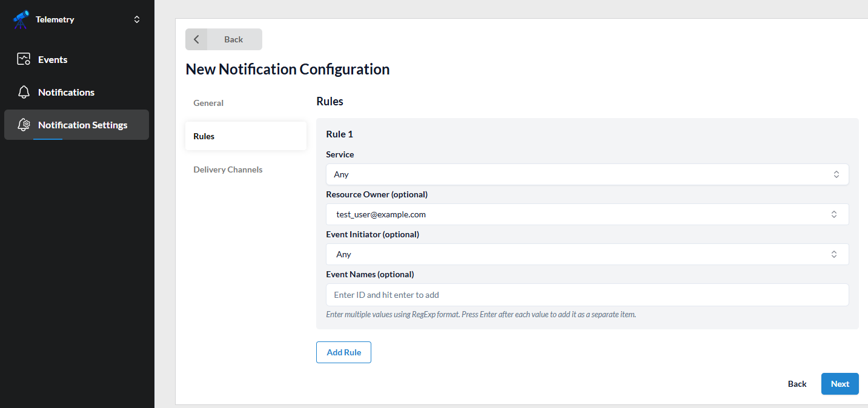Go to the Delivery Channels tab
This screenshot has width=868, height=408.
pyautogui.click(x=228, y=169)
